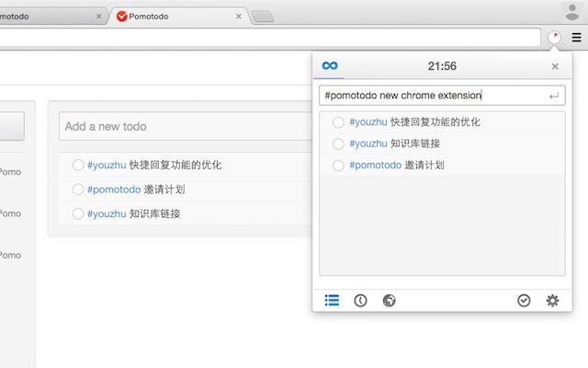Close the active Pomotodo browser tab

[239, 17]
